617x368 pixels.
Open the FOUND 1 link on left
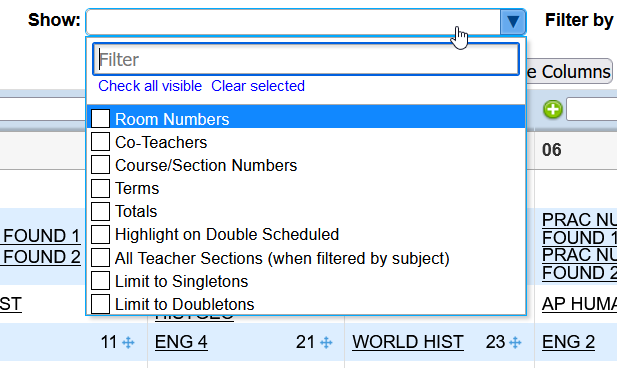(x=41, y=236)
